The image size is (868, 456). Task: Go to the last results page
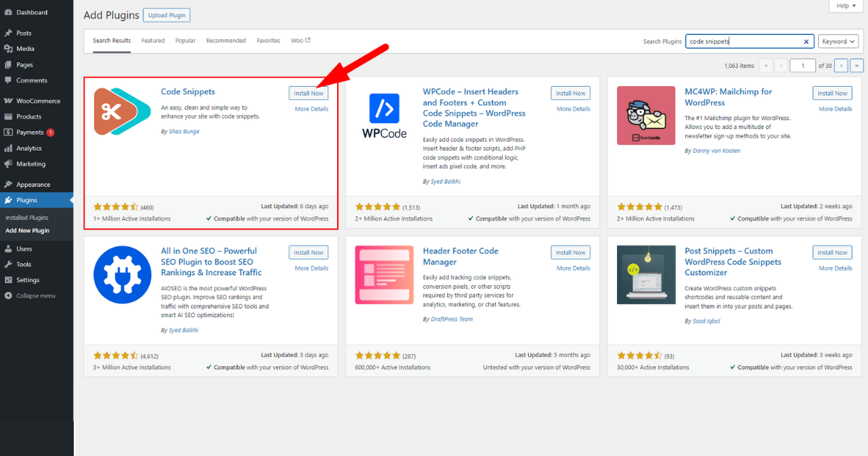click(x=857, y=65)
